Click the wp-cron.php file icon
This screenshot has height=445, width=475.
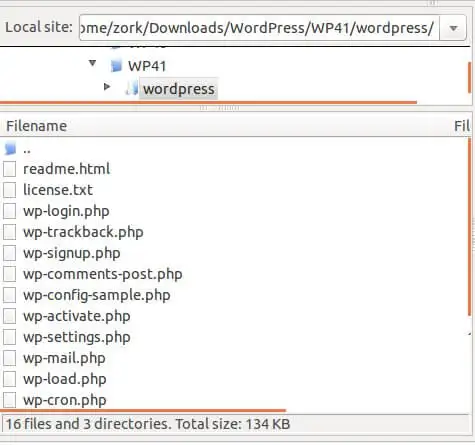click(9, 400)
